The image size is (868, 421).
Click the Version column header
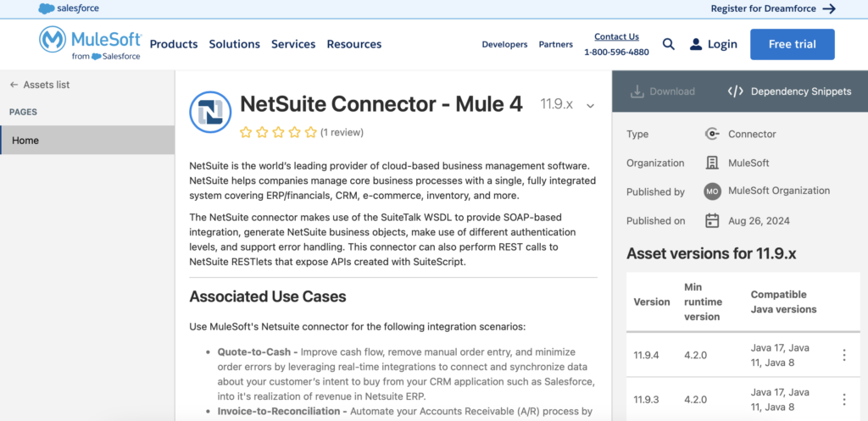coord(652,302)
